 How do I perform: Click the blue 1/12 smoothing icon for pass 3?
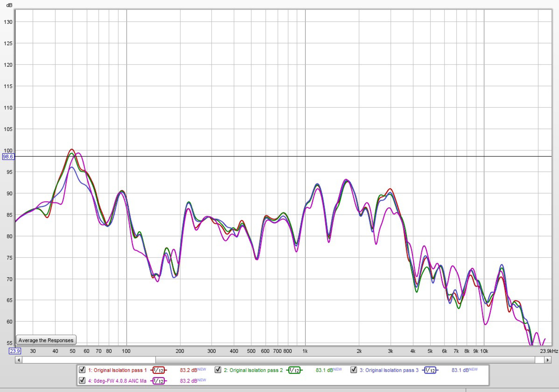coord(430,370)
